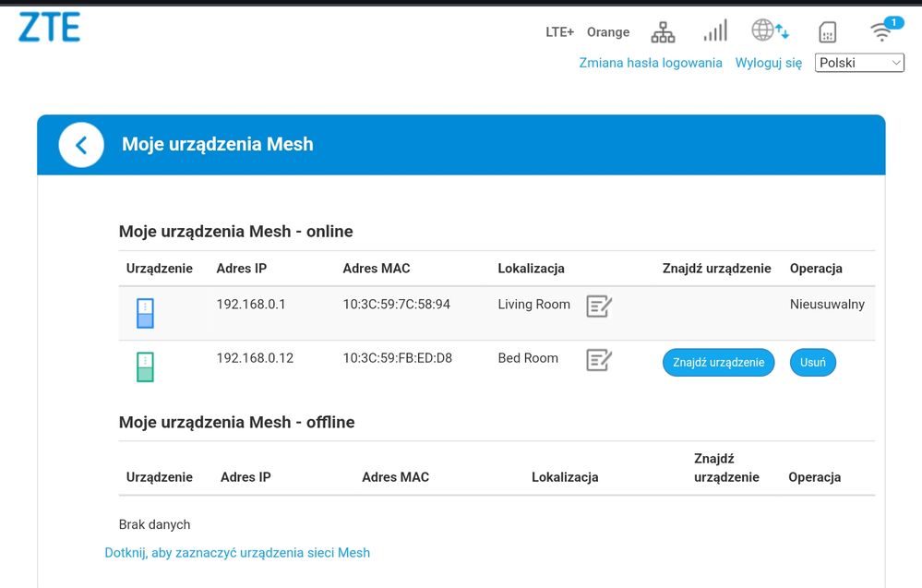Select the blue main router device icon
Screen dimensions: 922x588
(x=144, y=313)
